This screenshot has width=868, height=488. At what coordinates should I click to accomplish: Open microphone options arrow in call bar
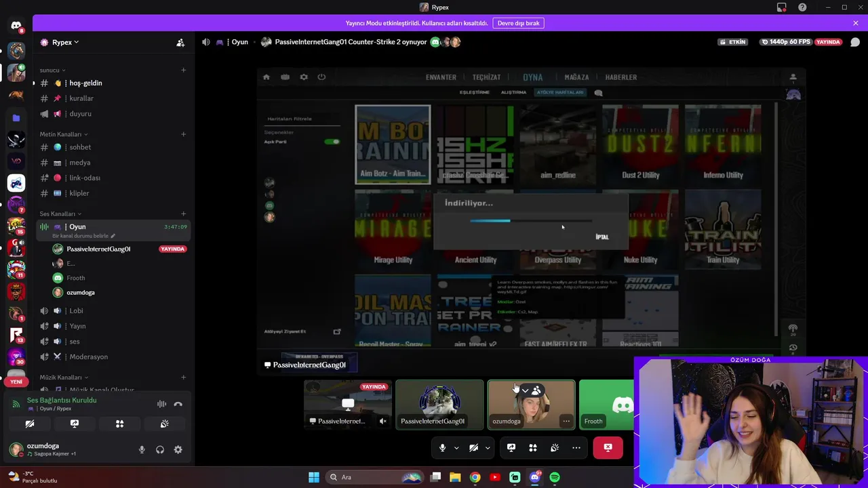coord(456,448)
